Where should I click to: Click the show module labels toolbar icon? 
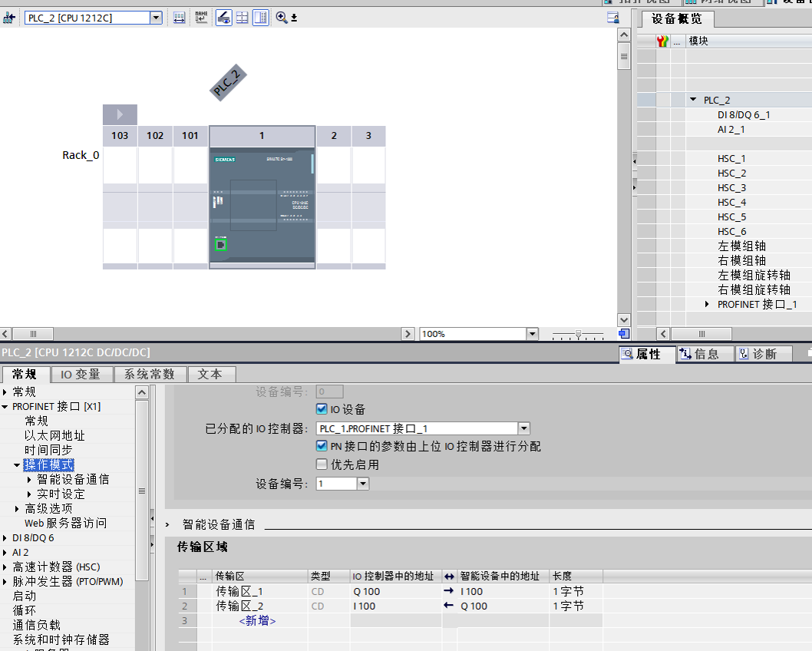coord(179,18)
